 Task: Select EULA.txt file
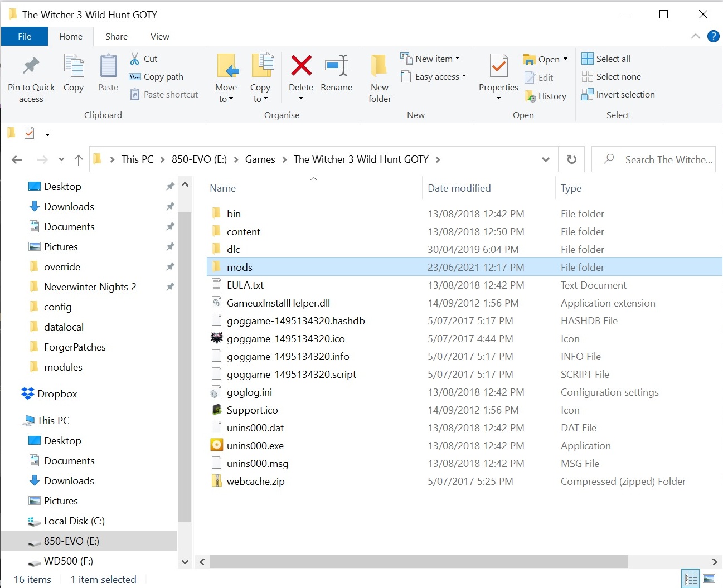[x=245, y=285]
